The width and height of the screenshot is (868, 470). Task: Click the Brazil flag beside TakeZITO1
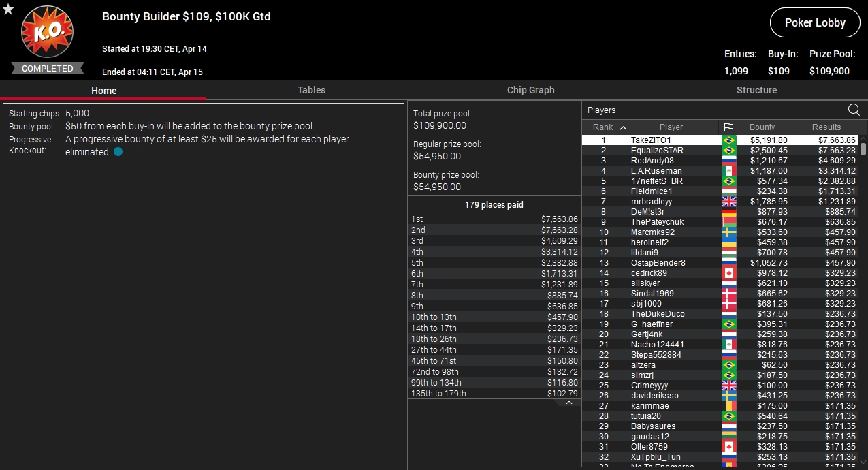tap(728, 140)
